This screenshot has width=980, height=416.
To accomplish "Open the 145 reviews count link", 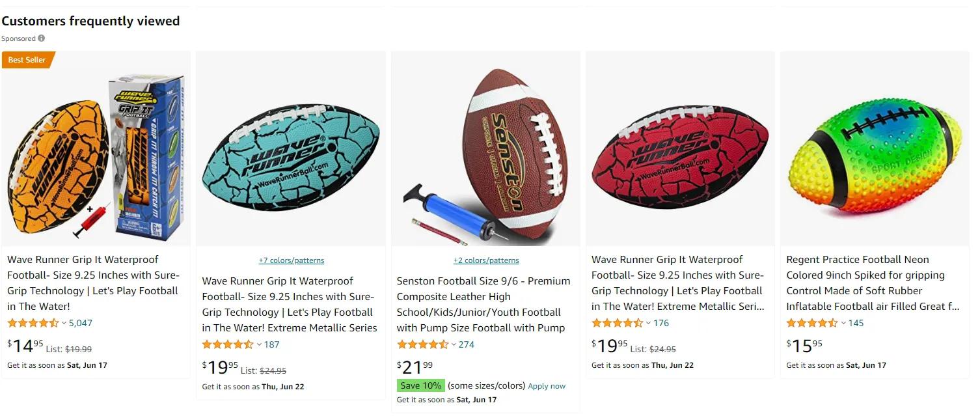I will [x=856, y=323].
